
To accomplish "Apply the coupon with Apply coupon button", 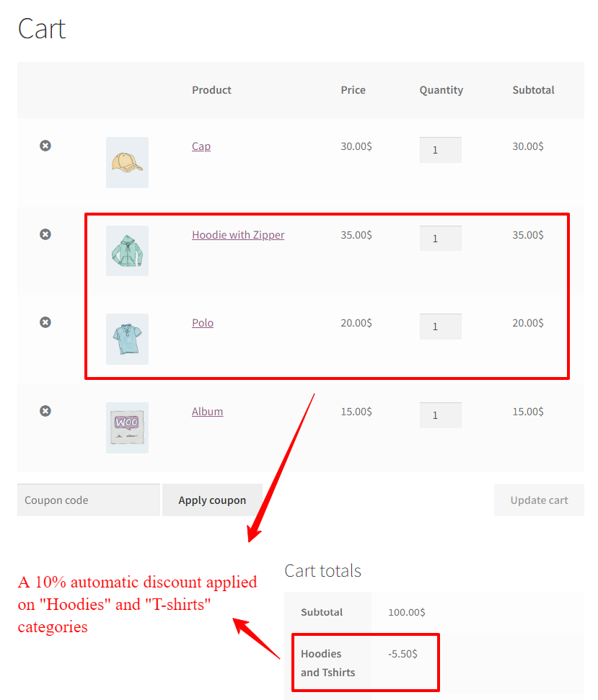I will pyautogui.click(x=212, y=500).
